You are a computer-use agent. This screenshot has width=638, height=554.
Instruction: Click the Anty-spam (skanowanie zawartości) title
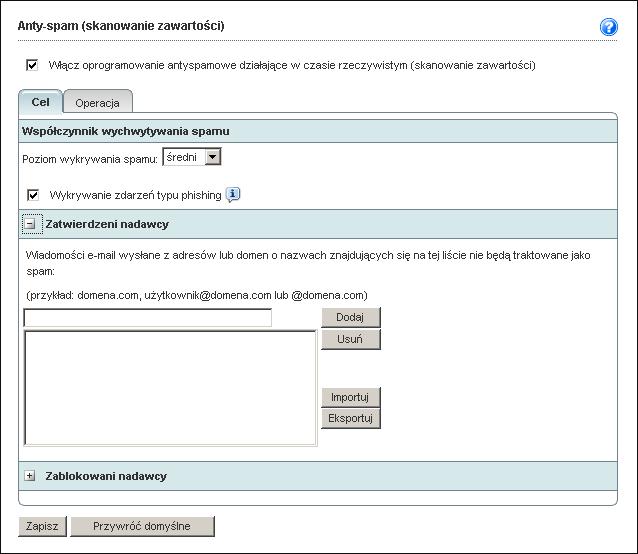(121, 26)
